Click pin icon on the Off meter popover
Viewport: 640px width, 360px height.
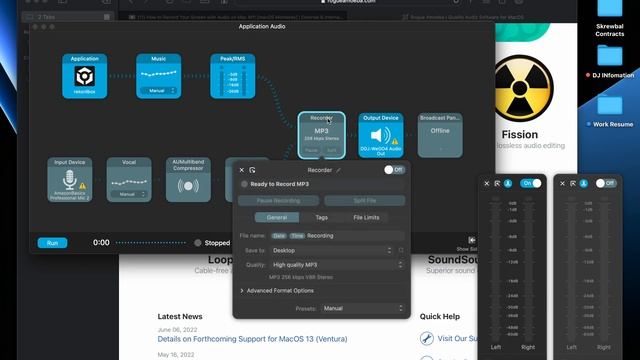point(584,184)
